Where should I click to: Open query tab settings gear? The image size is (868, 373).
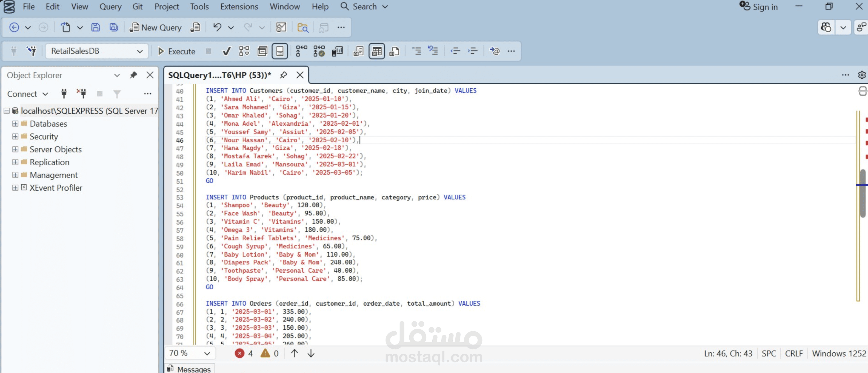coord(862,75)
